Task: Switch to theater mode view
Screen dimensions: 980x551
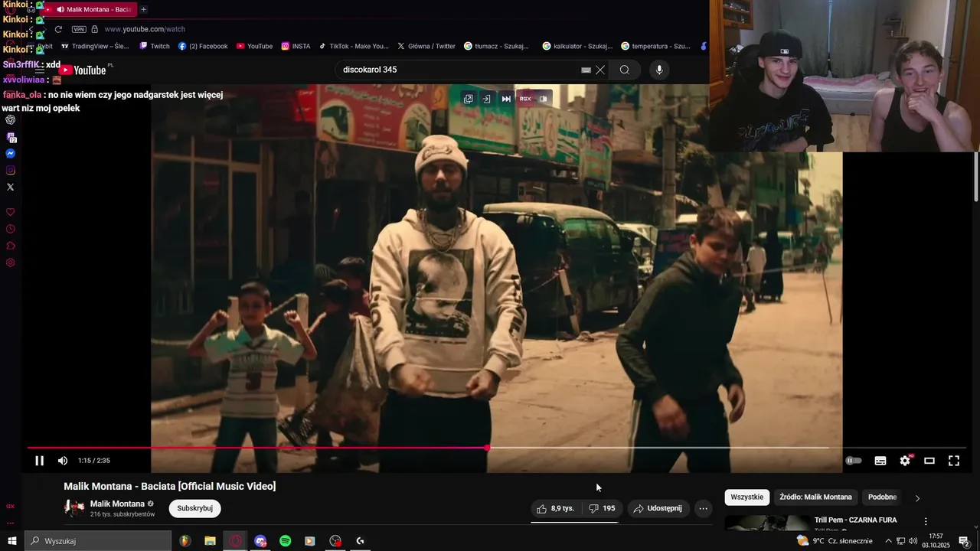Action: (929, 461)
